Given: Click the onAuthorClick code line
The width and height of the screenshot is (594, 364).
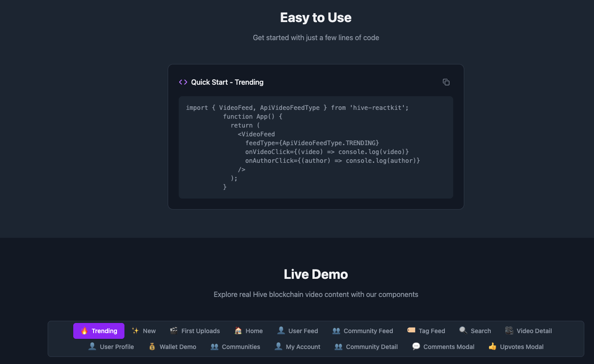Looking at the screenshot, I should pyautogui.click(x=333, y=161).
